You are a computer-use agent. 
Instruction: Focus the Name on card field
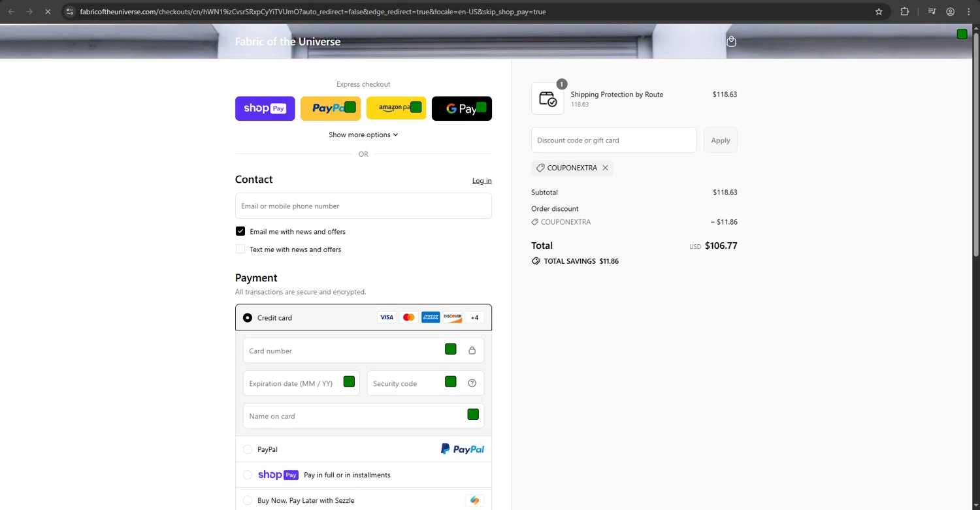pos(363,416)
